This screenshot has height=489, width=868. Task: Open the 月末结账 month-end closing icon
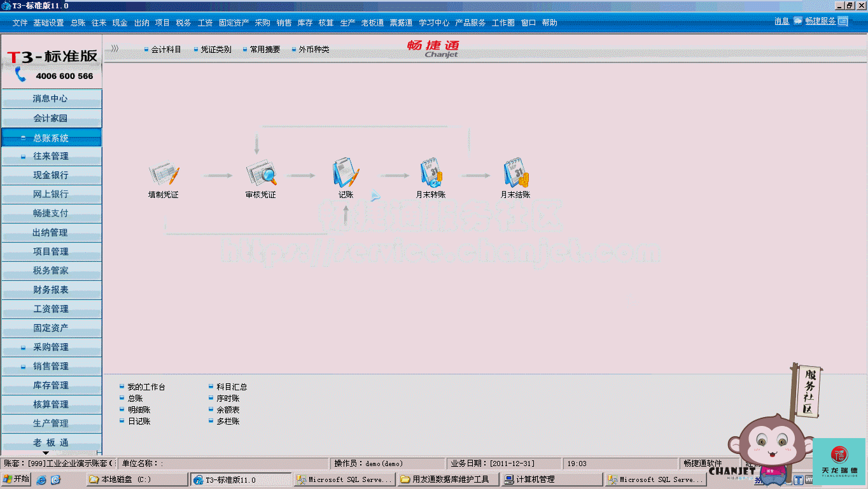pos(515,173)
